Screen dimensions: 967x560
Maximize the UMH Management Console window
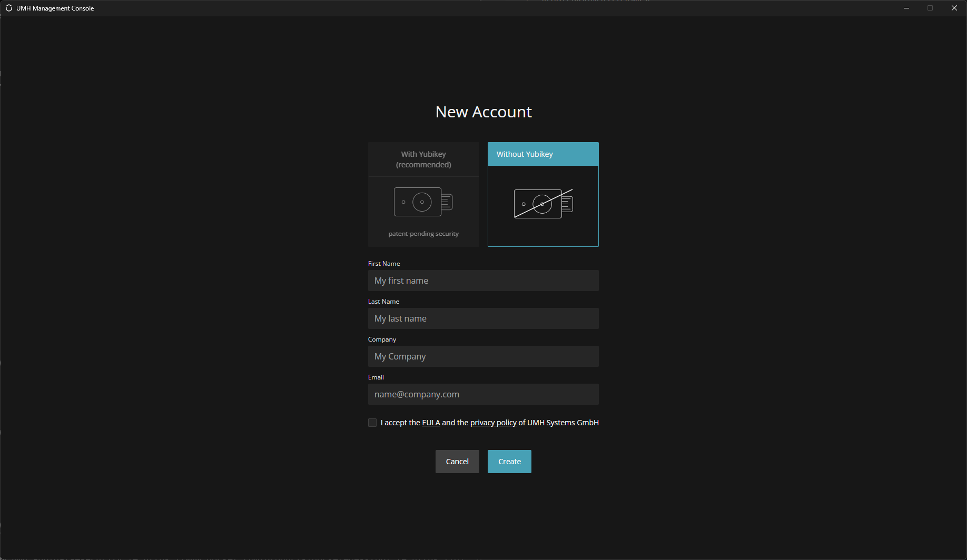(x=930, y=8)
